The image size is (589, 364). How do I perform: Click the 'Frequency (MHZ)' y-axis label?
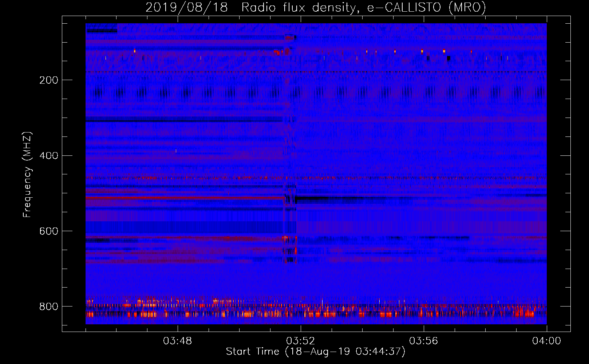click(x=27, y=175)
